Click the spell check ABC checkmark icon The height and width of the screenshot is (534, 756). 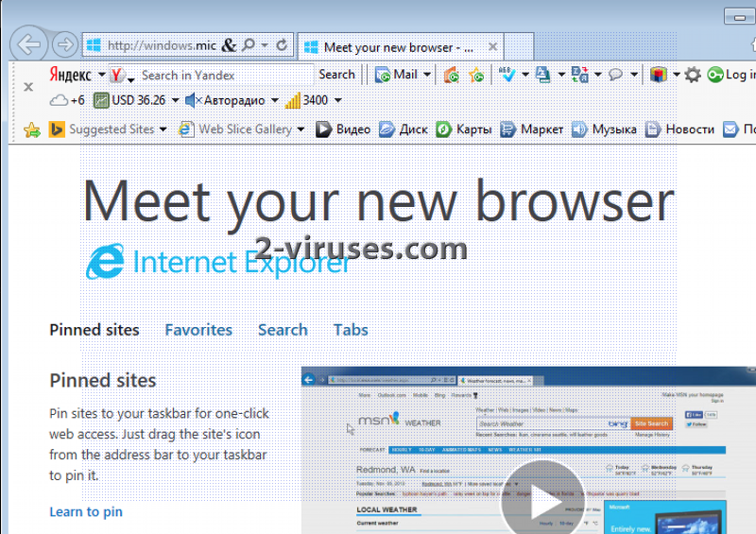tap(507, 75)
